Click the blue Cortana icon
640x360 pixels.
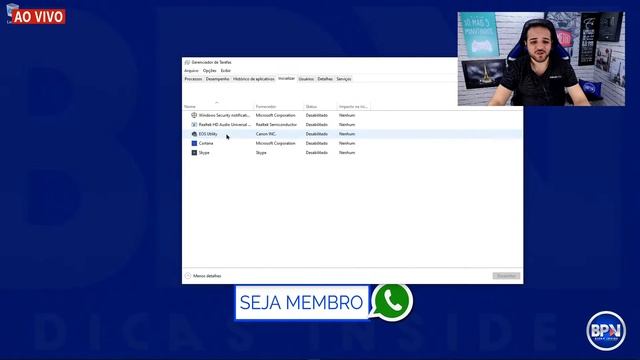(x=194, y=143)
